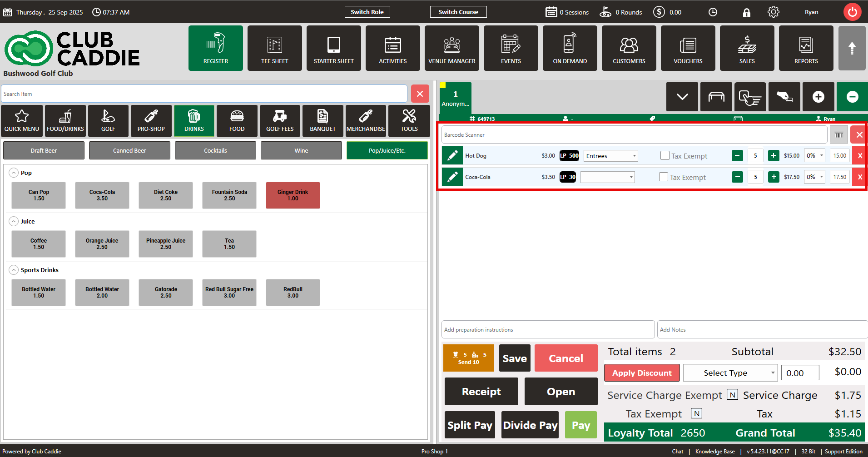Open the Venue Manager module

coord(451,48)
